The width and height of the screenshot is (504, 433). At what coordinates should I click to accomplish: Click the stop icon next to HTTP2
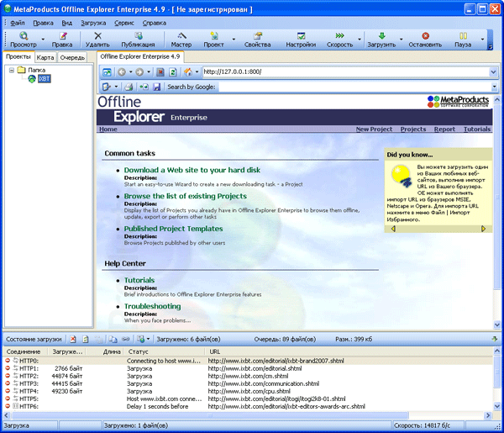8,376
